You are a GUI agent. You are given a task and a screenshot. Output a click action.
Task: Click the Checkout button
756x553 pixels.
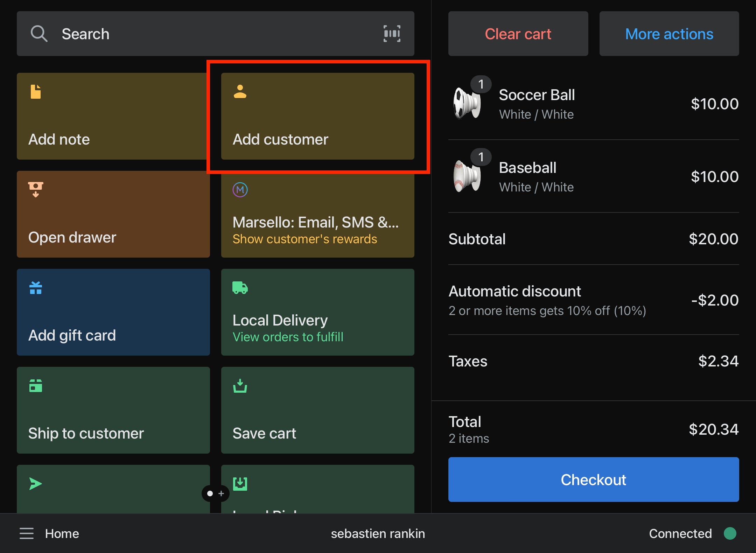coord(593,479)
